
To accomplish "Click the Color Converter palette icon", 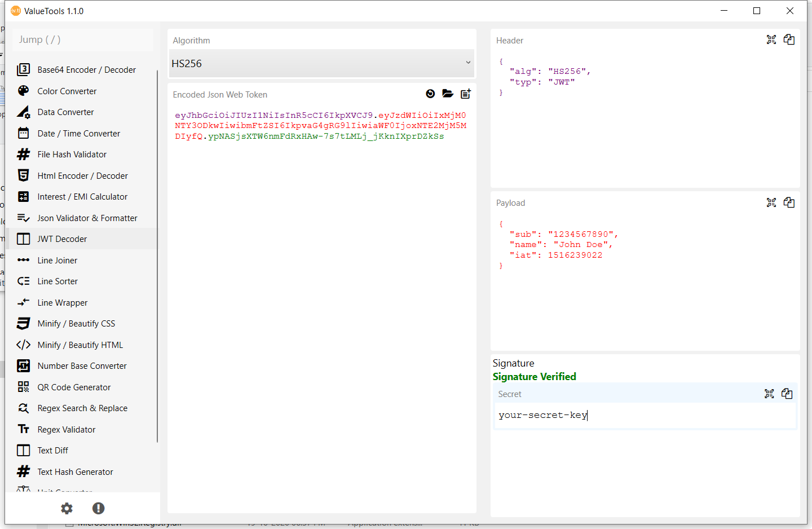I will 23,91.
